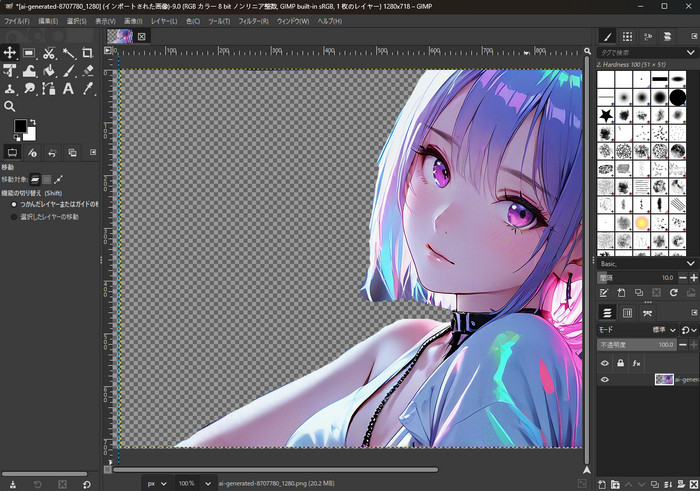Select the Unified Transform tool
Viewport: 700px width, 491px height.
point(10,71)
